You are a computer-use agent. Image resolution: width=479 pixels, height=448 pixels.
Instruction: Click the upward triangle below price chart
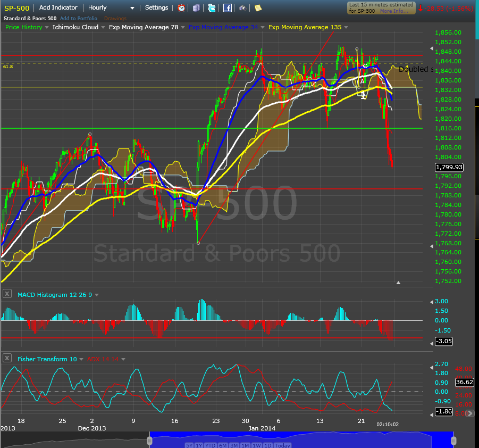point(398,283)
